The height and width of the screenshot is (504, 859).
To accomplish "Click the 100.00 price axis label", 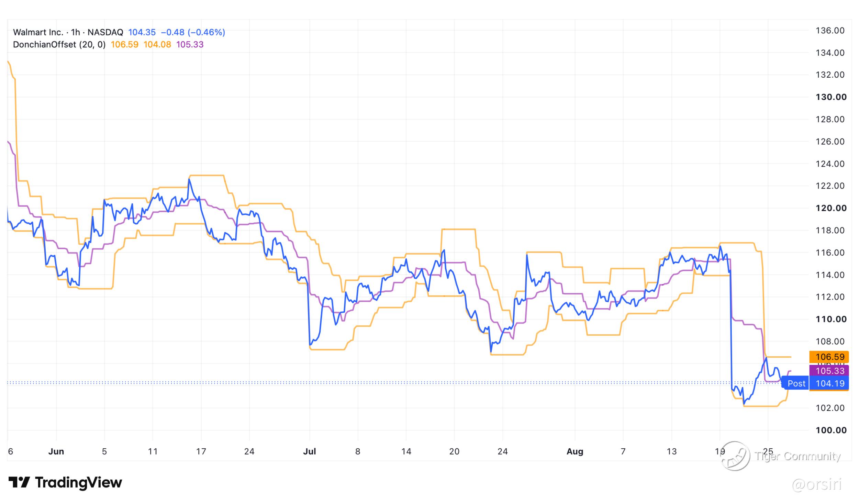I will [831, 430].
